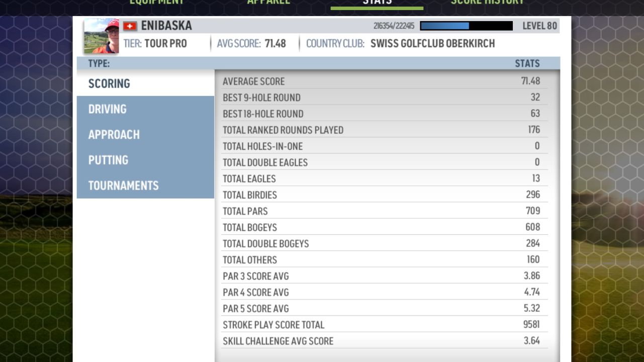Viewport: 644px width, 362px height.
Task: Show Putting stats
Action: click(145, 160)
